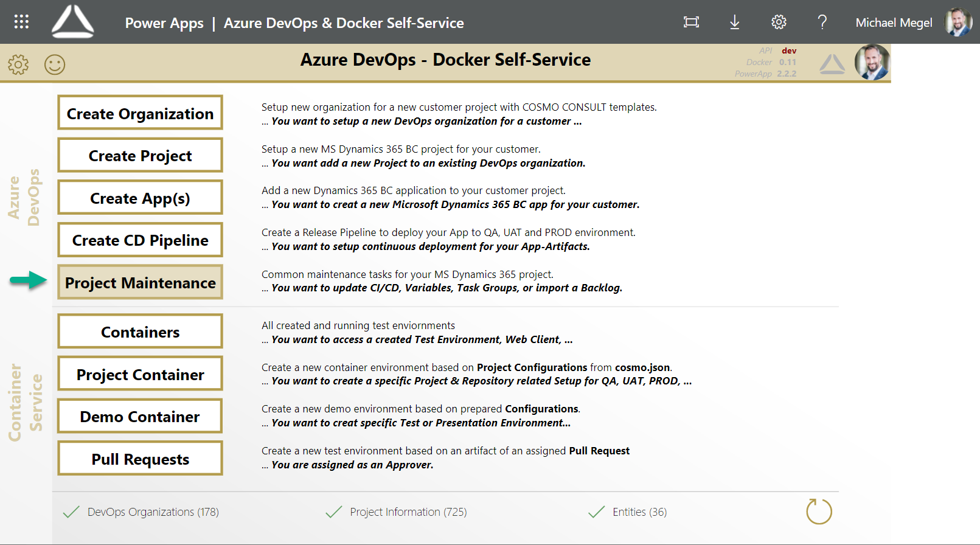Screen dimensions: 980x545
Task: Click 'All created and running test enviornments' text
Action: click(x=358, y=325)
